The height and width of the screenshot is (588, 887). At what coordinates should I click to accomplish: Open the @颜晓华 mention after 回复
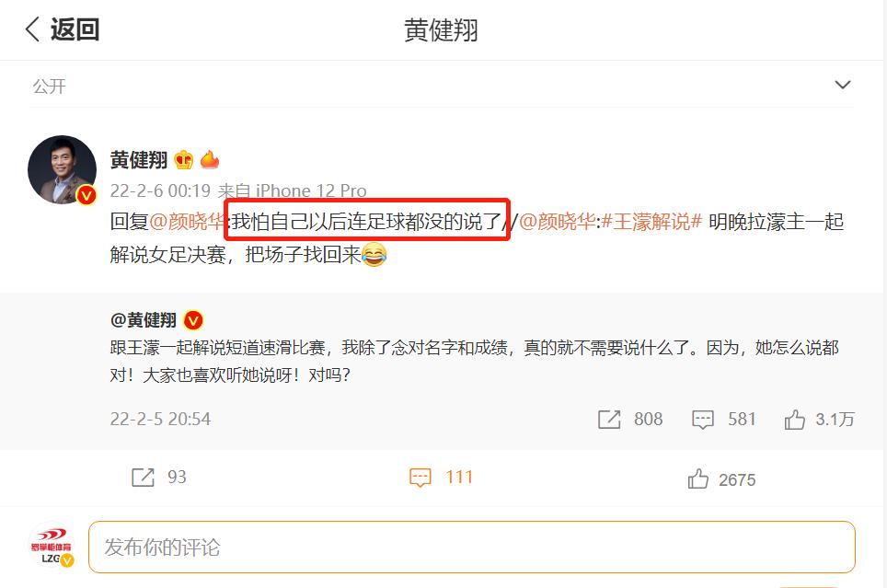tap(187, 221)
